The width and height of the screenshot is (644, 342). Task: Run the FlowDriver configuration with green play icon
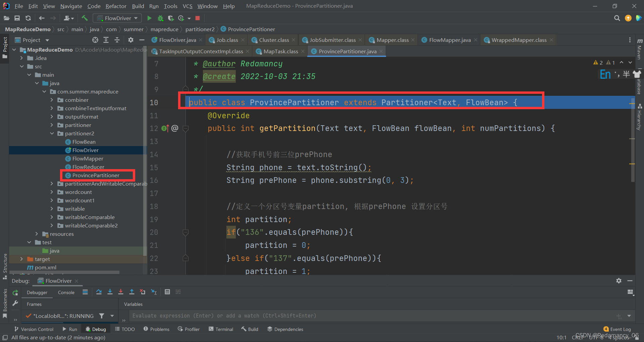point(149,18)
